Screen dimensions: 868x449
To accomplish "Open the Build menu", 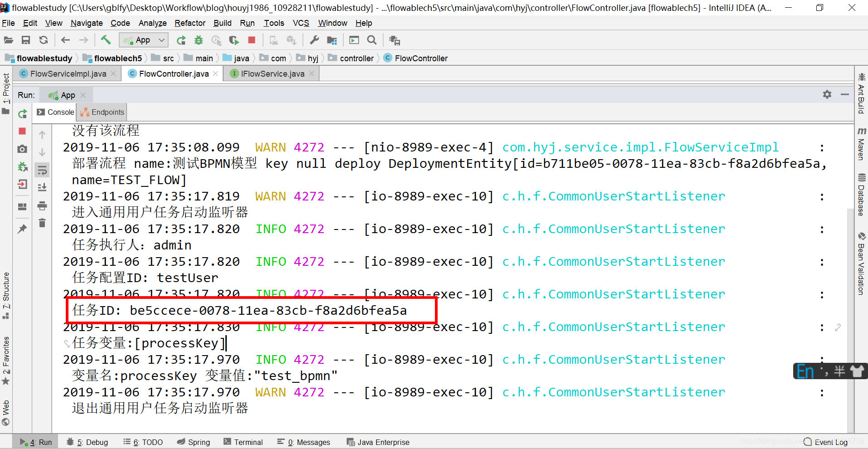I will tap(222, 23).
